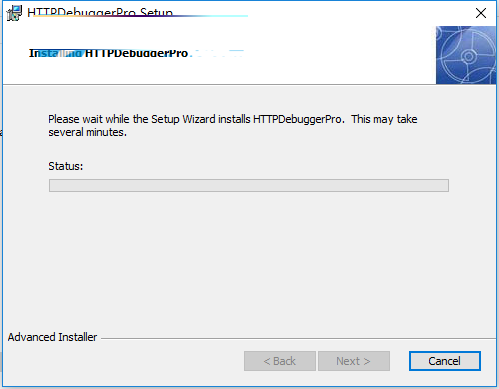Click the word HTTPDebuggerPro in the description
Image resolution: width=499 pixels, height=389 pixels.
(299, 119)
